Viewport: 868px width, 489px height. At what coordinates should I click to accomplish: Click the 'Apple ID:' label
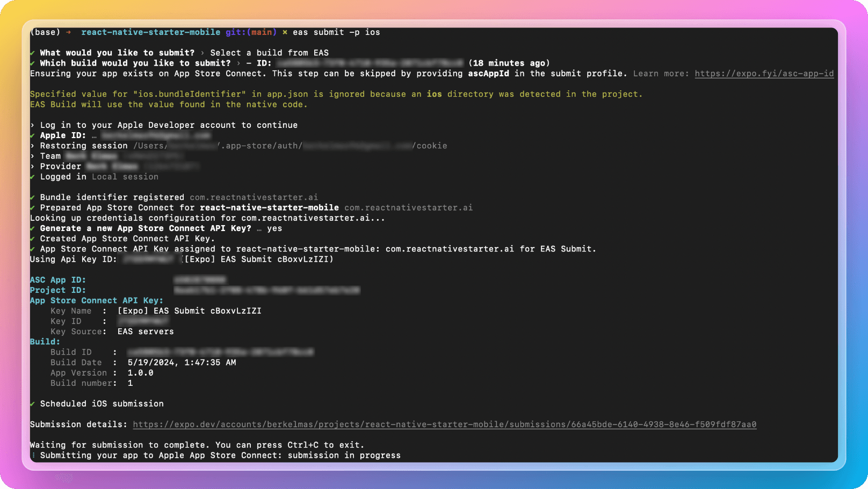pyautogui.click(x=63, y=135)
